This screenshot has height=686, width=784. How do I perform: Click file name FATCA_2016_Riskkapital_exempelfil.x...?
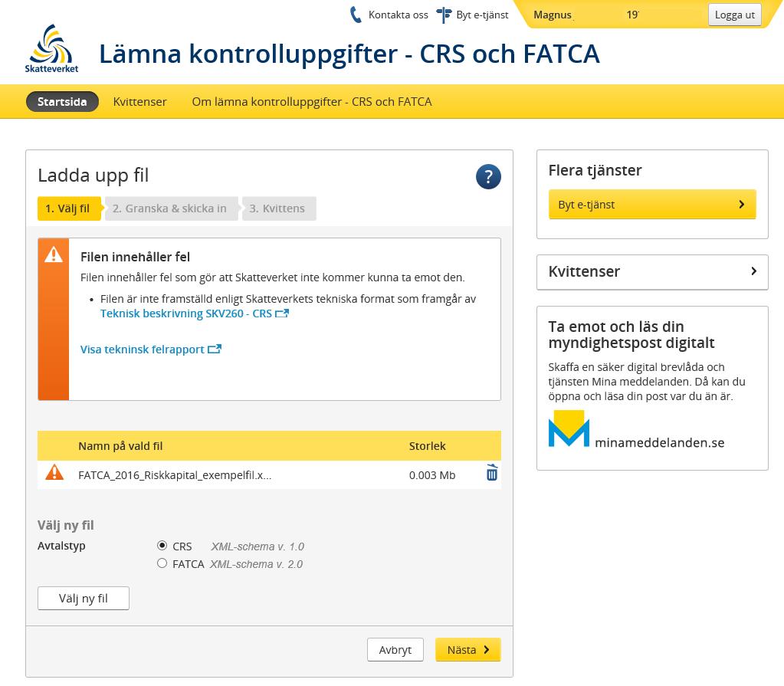tap(175, 475)
